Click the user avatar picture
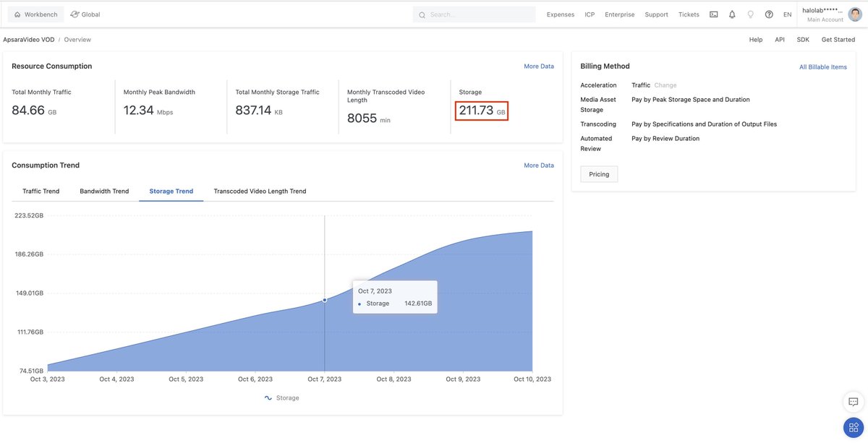The height and width of the screenshot is (443, 868). pos(855,14)
